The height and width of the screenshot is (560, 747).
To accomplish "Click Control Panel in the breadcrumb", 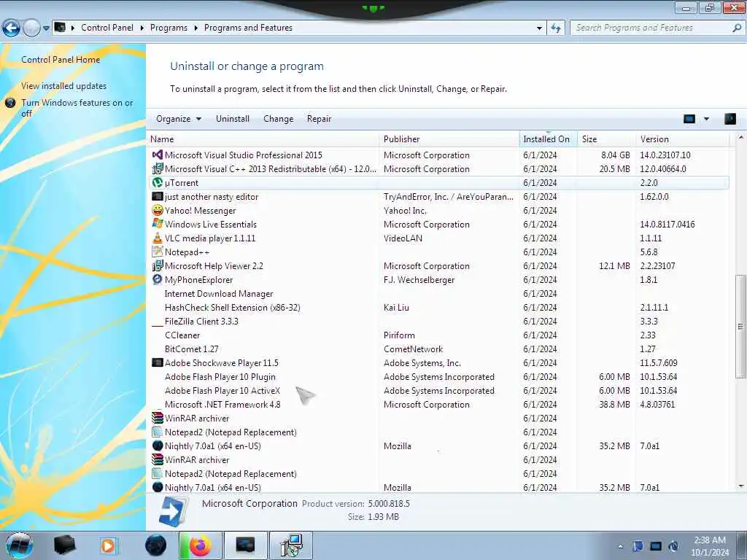I will pyautogui.click(x=107, y=28).
